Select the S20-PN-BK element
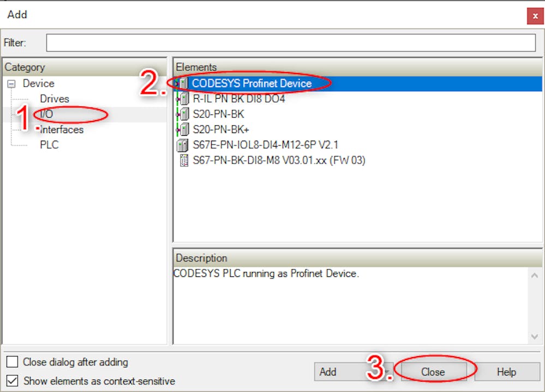The height and width of the screenshot is (392, 545). tap(218, 114)
